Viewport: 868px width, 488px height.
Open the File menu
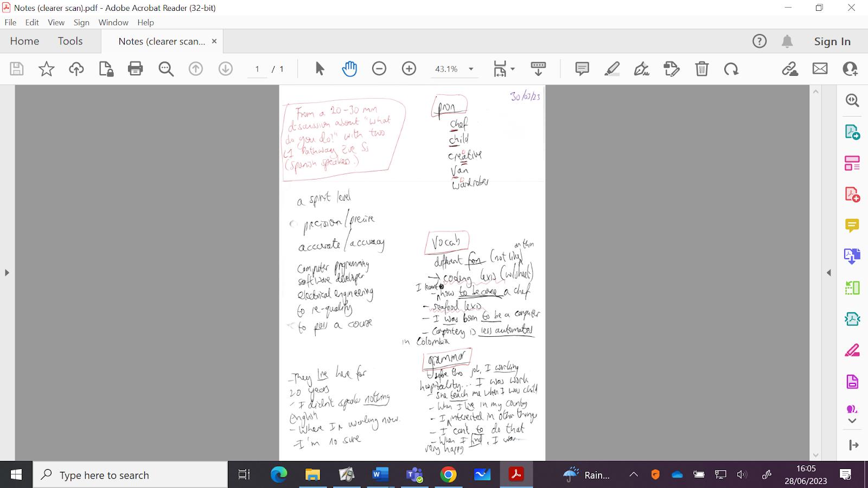pyautogui.click(x=10, y=22)
